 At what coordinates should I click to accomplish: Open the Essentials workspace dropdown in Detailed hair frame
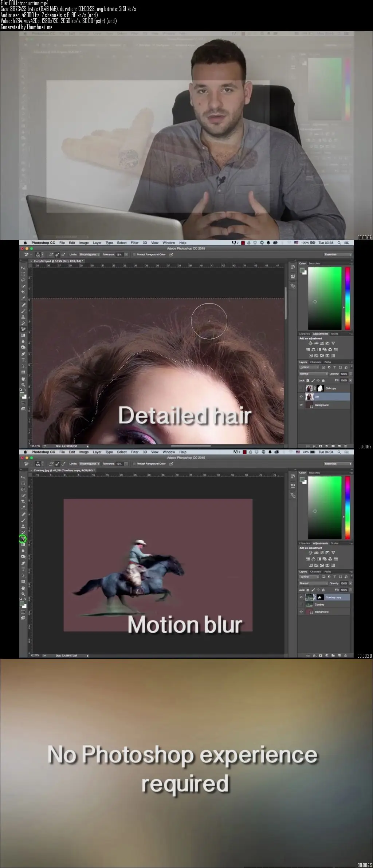pos(338,254)
